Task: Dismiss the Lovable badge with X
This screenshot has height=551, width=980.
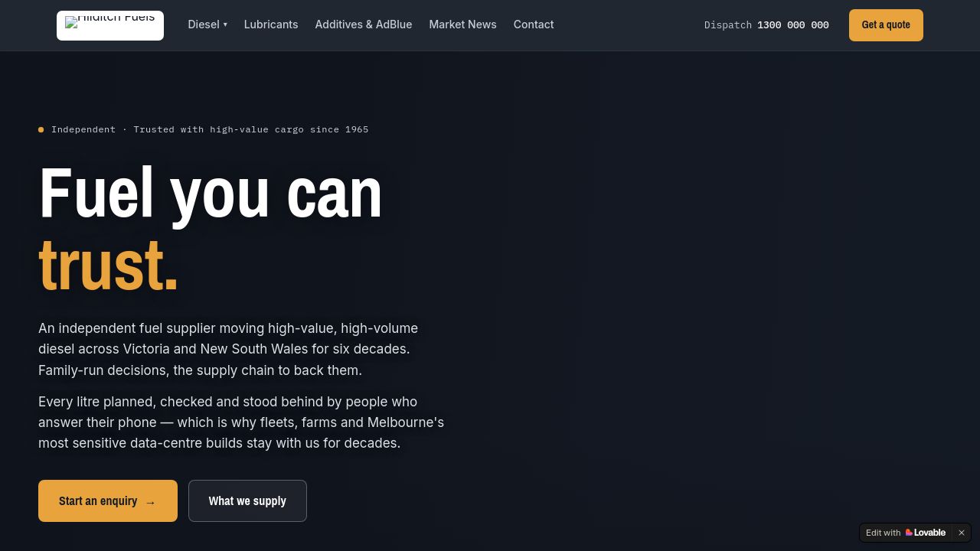Action: 962,533
